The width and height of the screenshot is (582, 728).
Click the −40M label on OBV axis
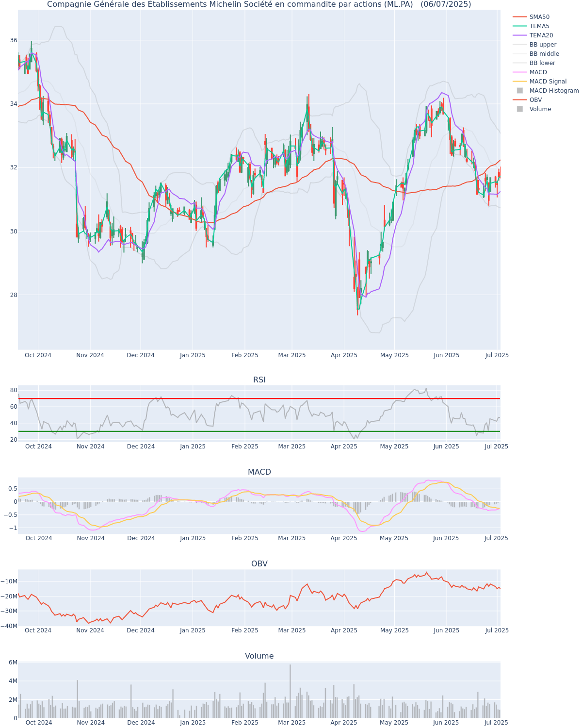tap(9, 626)
